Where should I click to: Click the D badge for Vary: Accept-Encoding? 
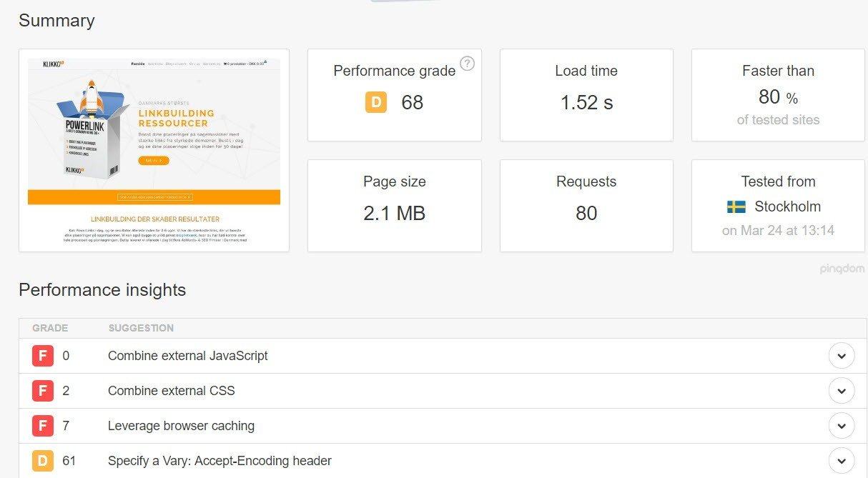coord(43,461)
